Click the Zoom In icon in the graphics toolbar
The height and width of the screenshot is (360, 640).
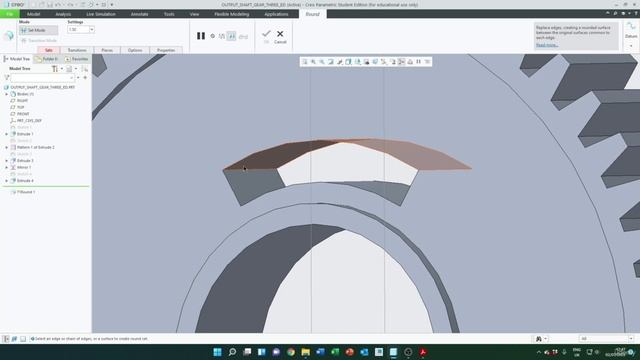point(313,62)
